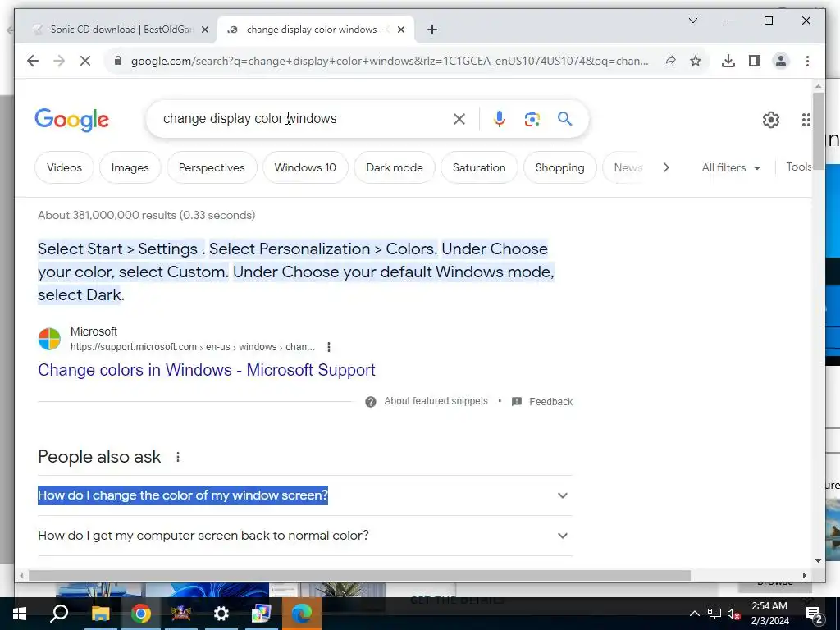Open a new Chrome tab
This screenshot has height=630, width=840.
tap(432, 30)
